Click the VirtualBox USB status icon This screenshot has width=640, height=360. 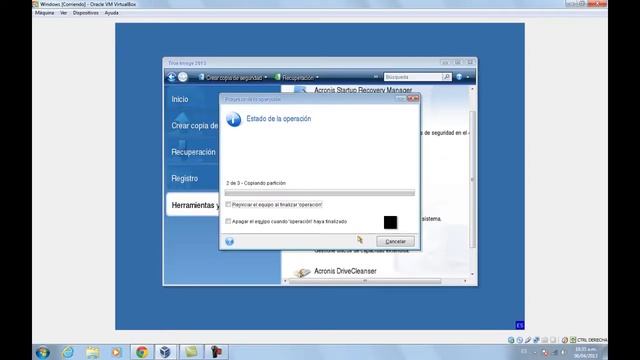pyautogui.click(x=528, y=340)
